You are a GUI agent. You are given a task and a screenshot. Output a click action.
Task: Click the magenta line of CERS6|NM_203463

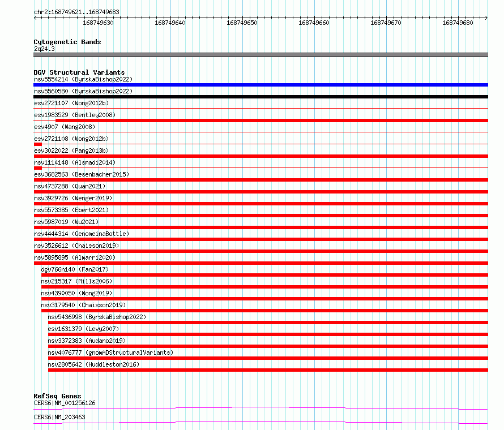(260, 422)
